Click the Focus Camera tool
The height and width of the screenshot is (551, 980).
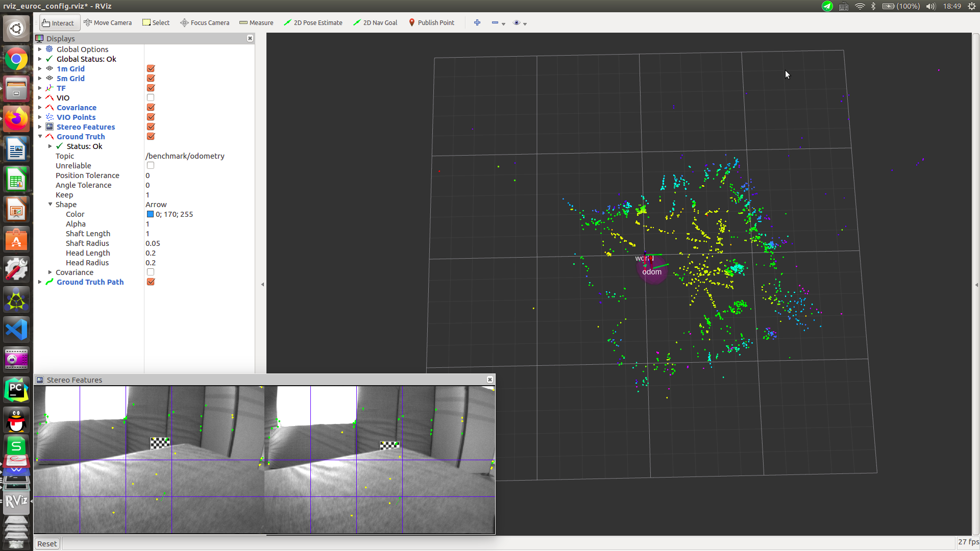(x=205, y=22)
